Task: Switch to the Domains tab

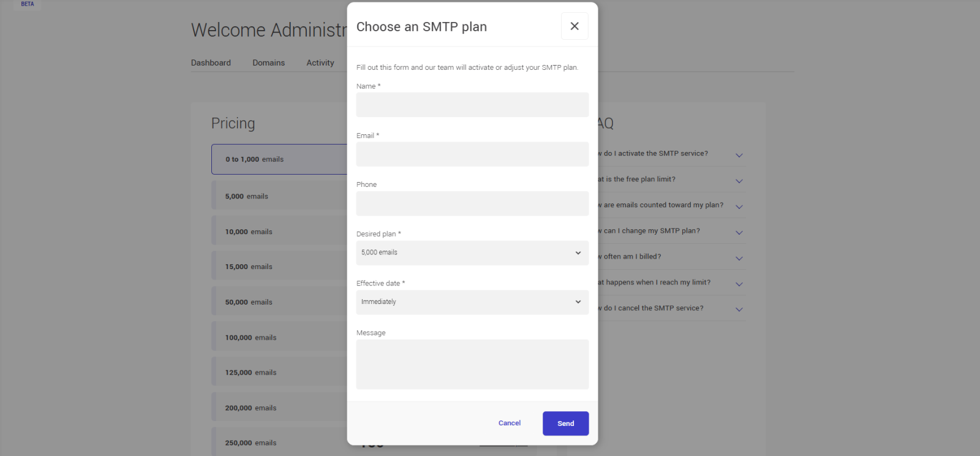Action: [268, 63]
